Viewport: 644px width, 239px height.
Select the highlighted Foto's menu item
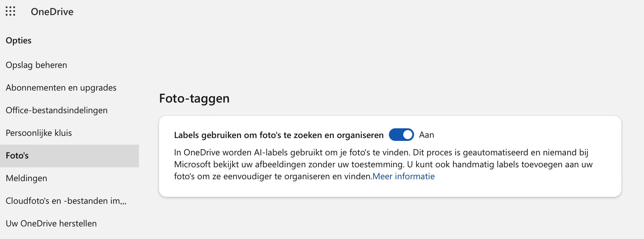[x=17, y=155]
